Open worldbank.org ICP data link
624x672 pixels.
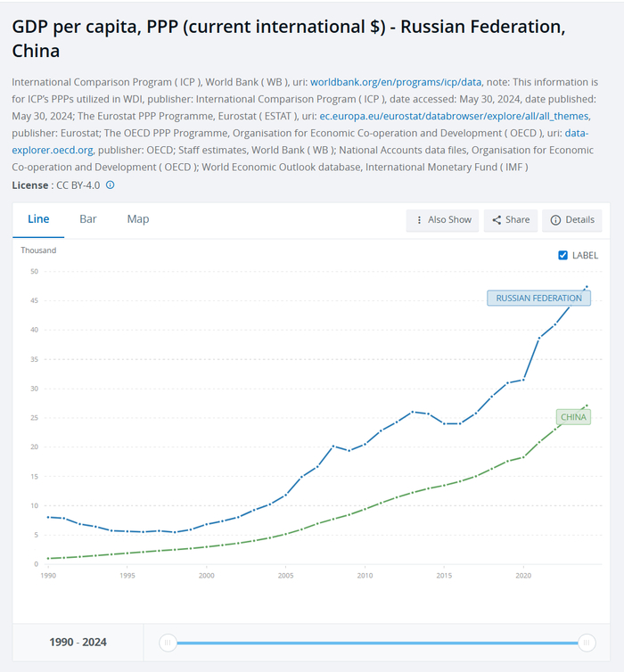[x=396, y=82]
